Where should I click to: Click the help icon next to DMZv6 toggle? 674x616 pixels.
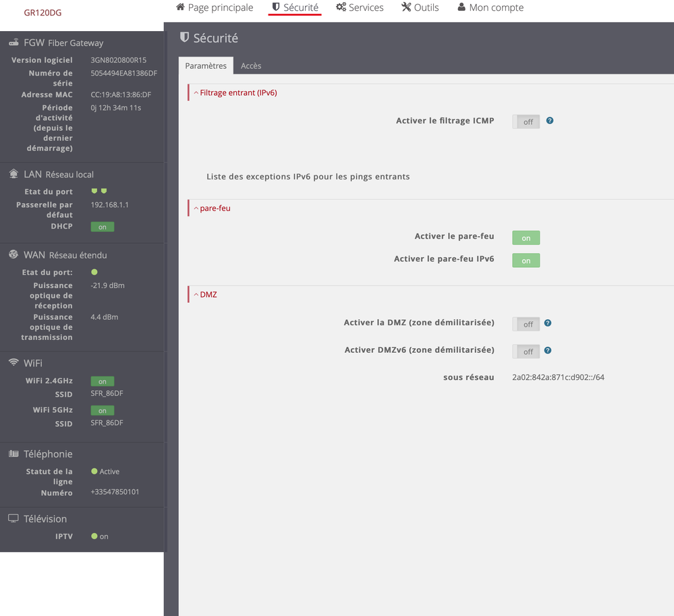click(548, 350)
